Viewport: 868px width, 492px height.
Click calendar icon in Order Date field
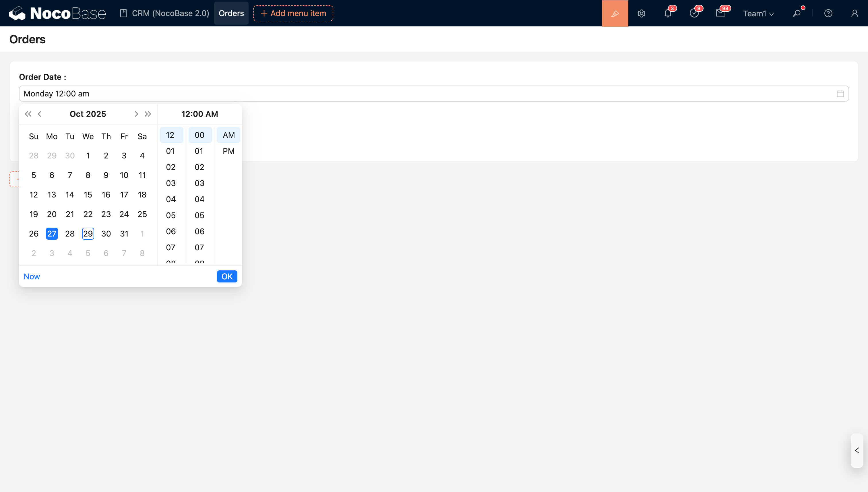[840, 94]
